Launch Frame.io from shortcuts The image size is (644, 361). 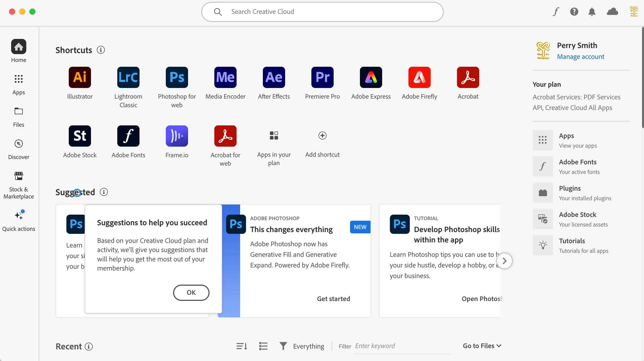(x=177, y=136)
